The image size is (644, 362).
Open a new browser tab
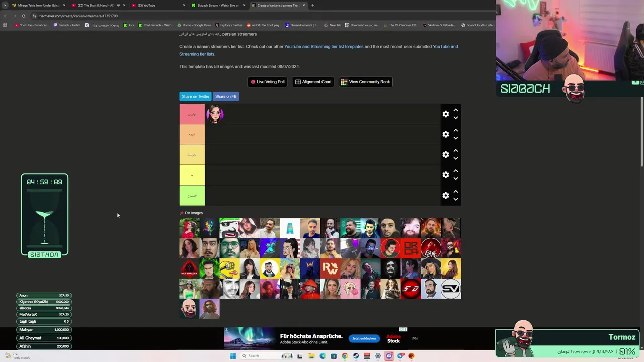tap(312, 5)
